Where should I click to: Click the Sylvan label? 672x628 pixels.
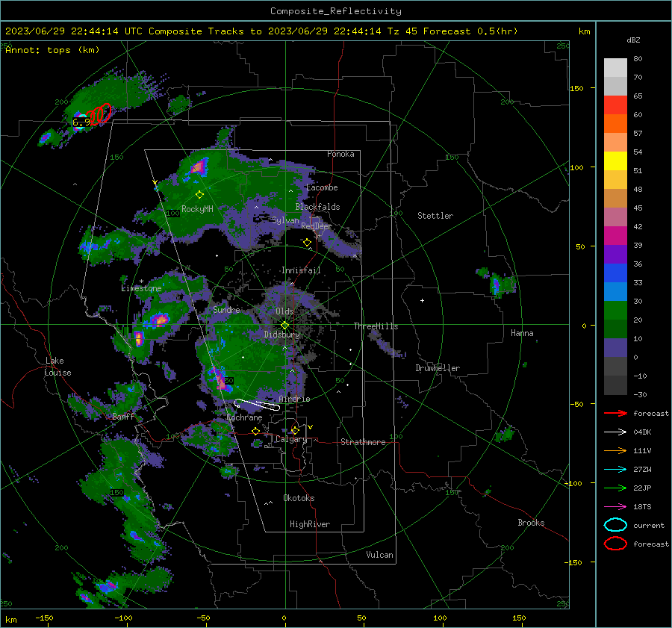[285, 220]
